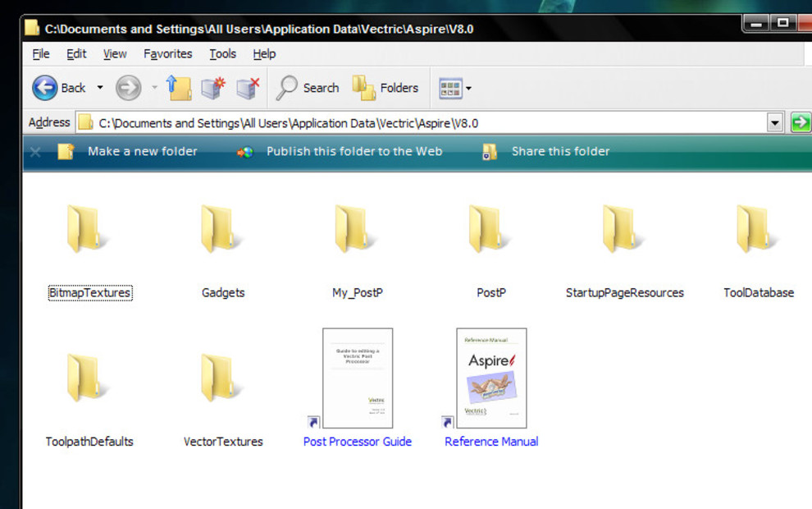Click inside the Address path field

click(430, 123)
